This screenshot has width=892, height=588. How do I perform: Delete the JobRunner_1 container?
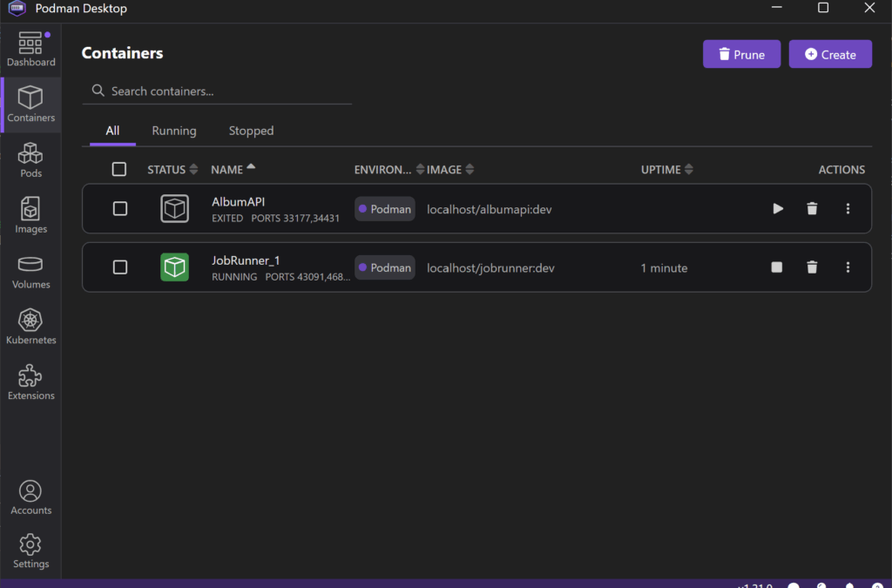click(812, 267)
